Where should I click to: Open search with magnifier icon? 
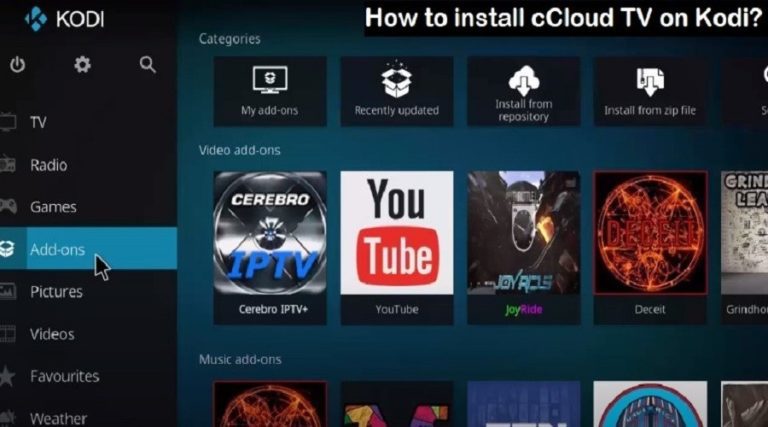pos(147,65)
